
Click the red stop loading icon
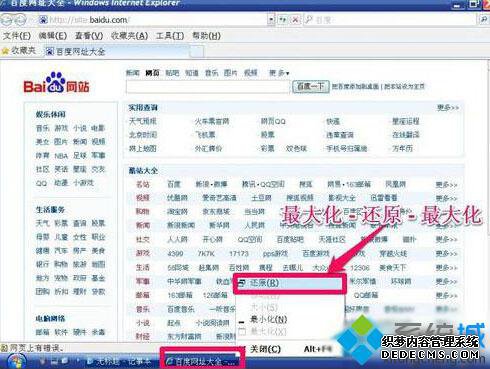click(295, 20)
